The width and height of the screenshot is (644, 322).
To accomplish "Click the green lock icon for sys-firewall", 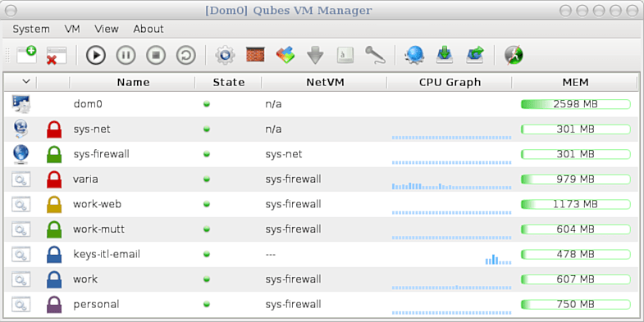I will tap(54, 154).
